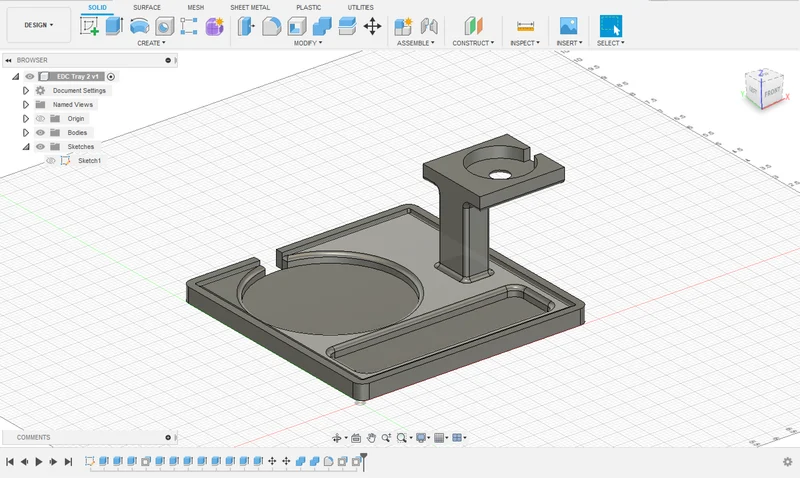Viewport: 800px width, 478px height.
Task: Click the Select tool icon
Action: pyautogui.click(x=611, y=27)
